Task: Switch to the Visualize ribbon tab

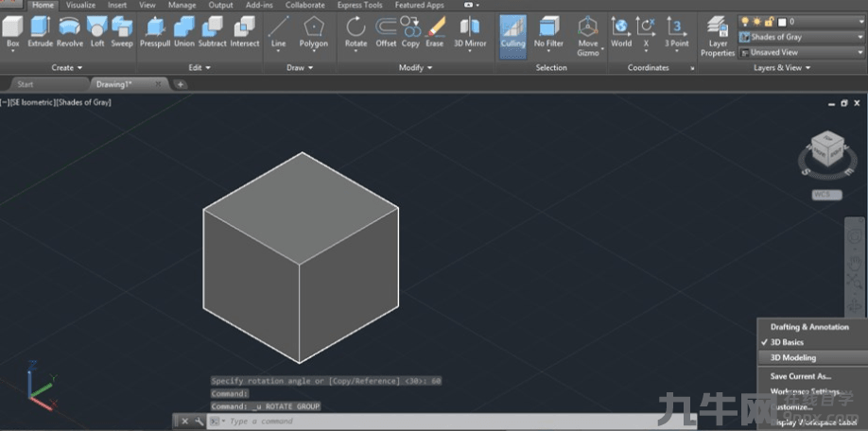Action: tap(80, 5)
